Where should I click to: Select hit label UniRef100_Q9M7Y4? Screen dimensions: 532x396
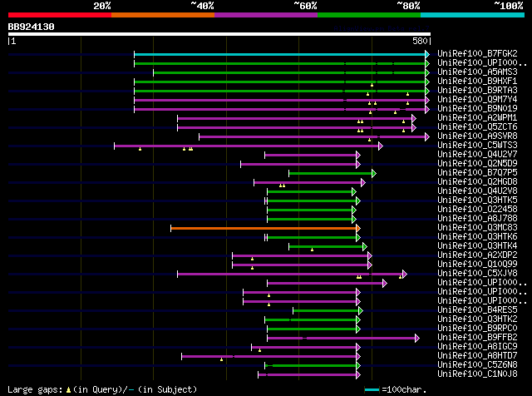477,100
